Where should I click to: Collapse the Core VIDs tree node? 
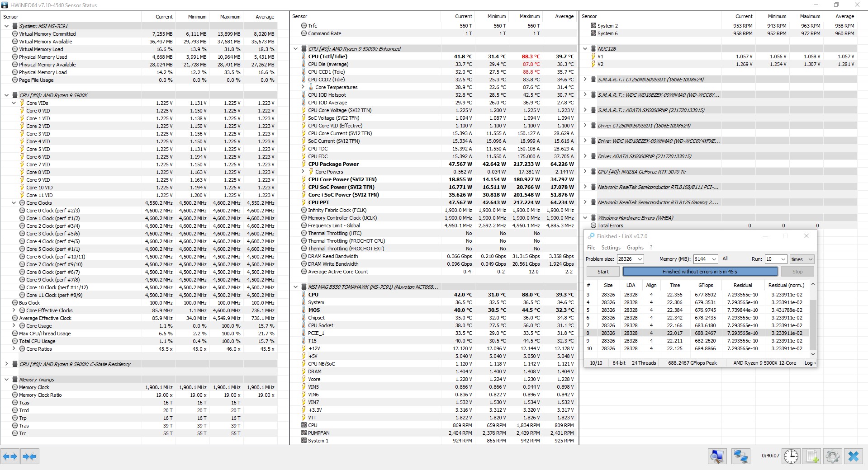14,103
